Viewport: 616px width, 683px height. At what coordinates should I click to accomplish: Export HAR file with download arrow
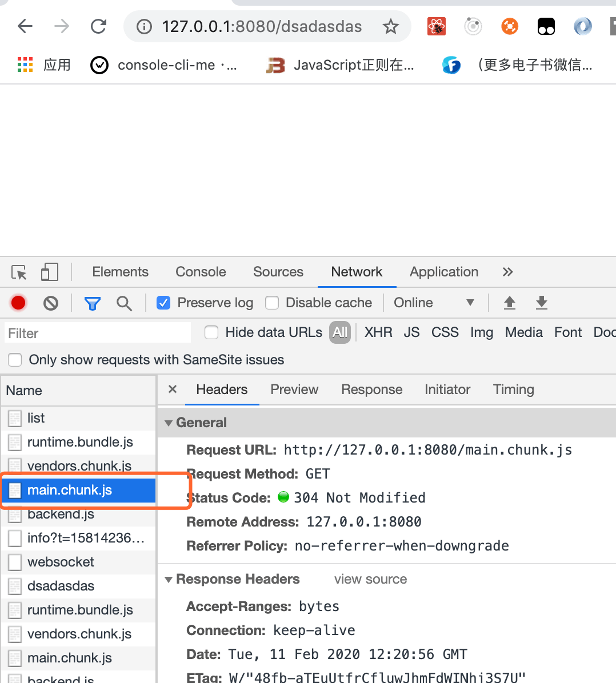pyautogui.click(x=542, y=303)
